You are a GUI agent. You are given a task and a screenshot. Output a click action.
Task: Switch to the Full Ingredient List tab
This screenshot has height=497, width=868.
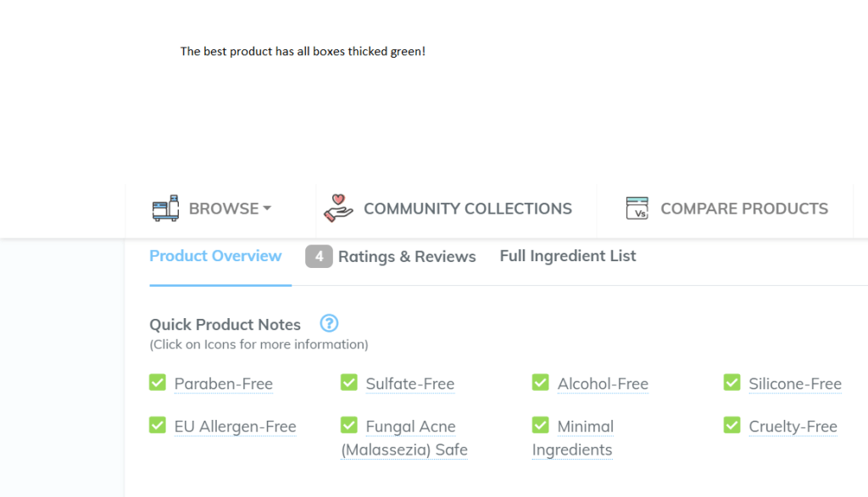coord(568,255)
